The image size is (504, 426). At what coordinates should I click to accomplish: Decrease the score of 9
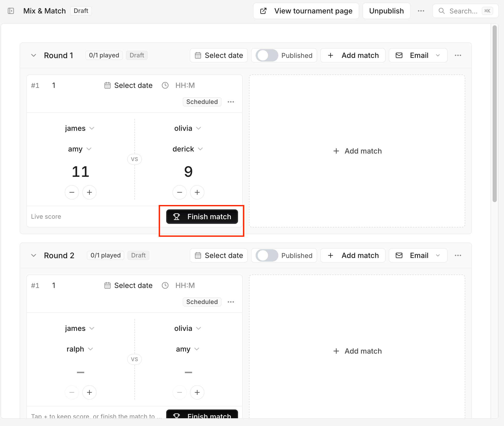click(x=180, y=192)
